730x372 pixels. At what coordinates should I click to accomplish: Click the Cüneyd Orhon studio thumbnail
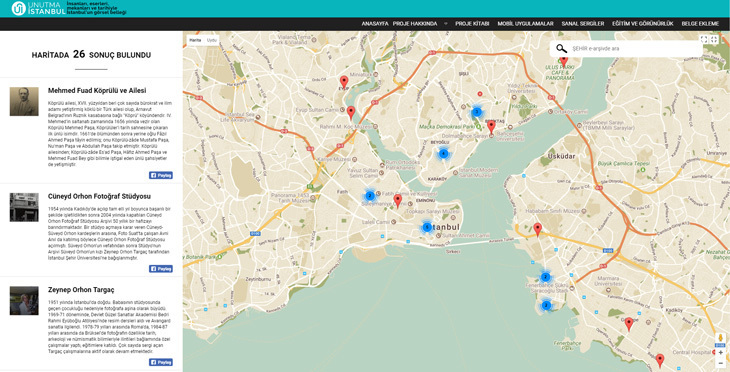click(x=24, y=207)
